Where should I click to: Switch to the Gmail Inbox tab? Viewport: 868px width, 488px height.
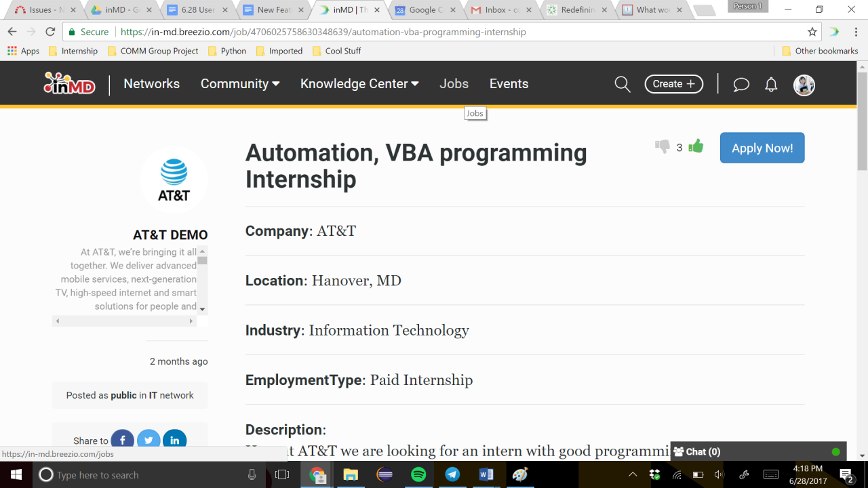(500, 10)
